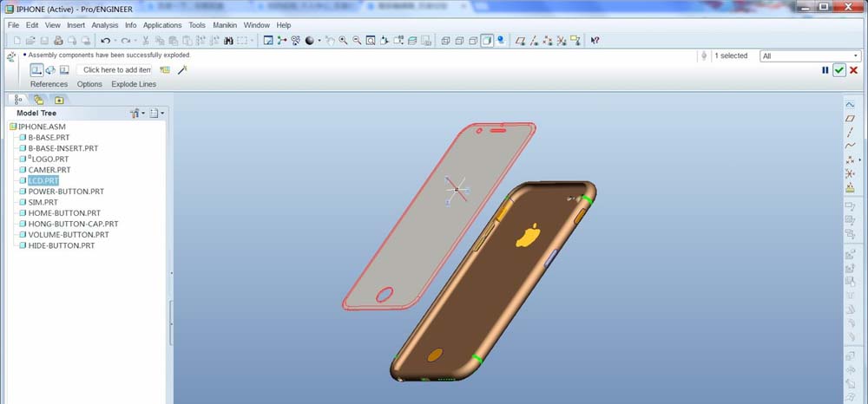The height and width of the screenshot is (404, 868).
Task: Toggle datum planes display icon
Action: click(520, 41)
